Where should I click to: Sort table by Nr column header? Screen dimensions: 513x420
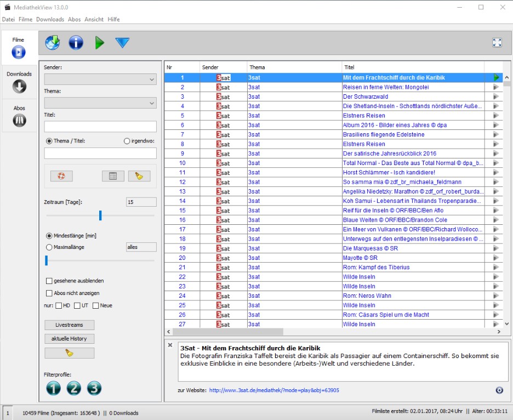[182, 67]
